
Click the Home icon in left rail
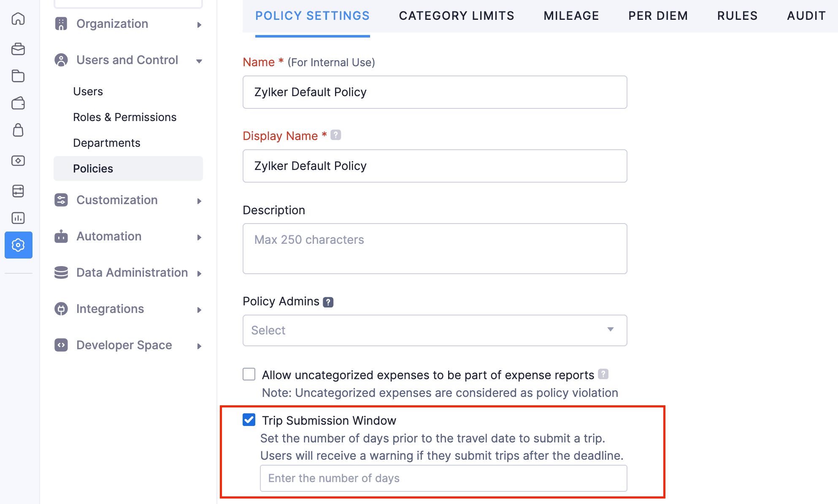[x=18, y=19]
